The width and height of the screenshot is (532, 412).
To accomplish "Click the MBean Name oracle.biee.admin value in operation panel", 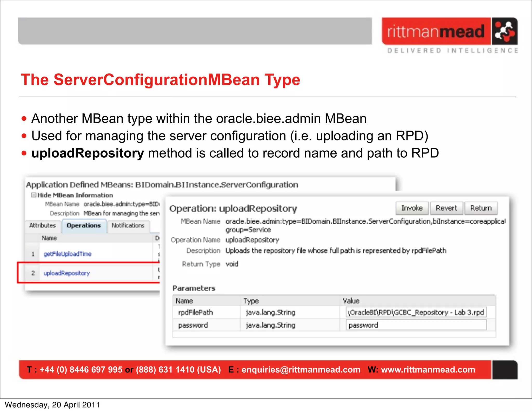I will [x=365, y=225].
